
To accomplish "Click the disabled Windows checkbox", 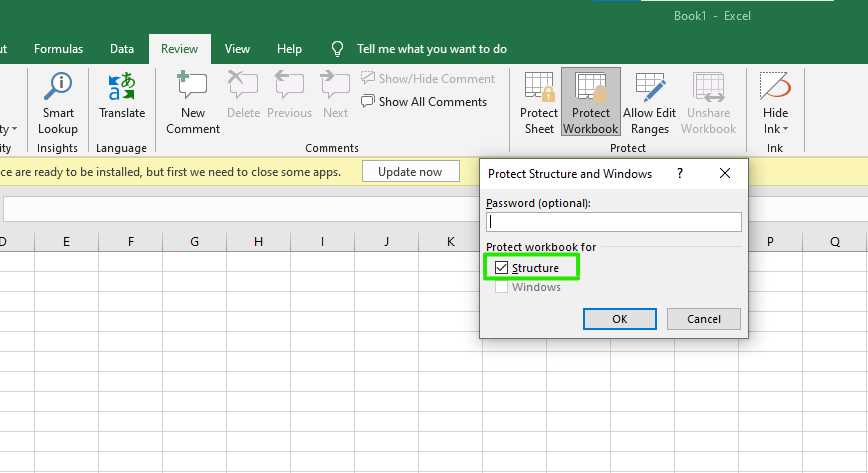I will (502, 287).
